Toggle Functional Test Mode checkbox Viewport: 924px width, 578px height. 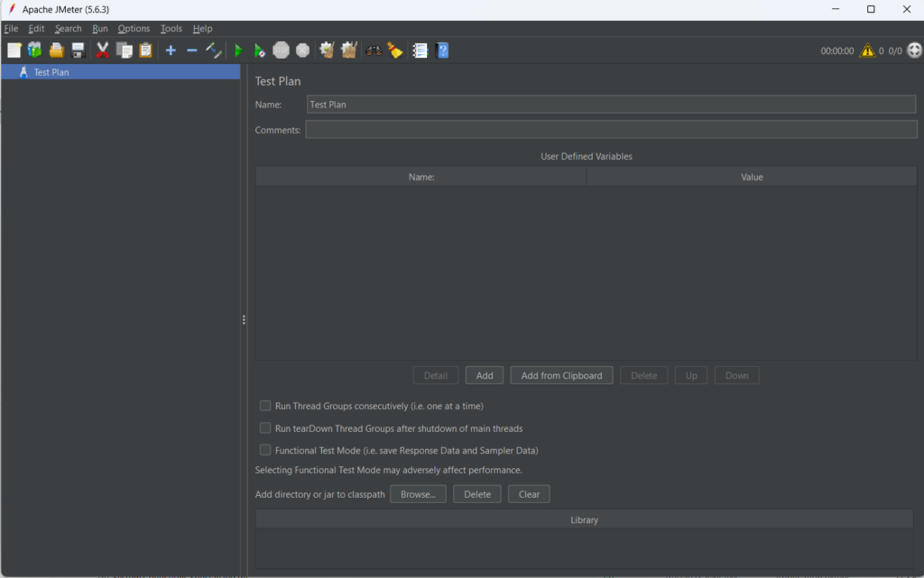point(265,450)
